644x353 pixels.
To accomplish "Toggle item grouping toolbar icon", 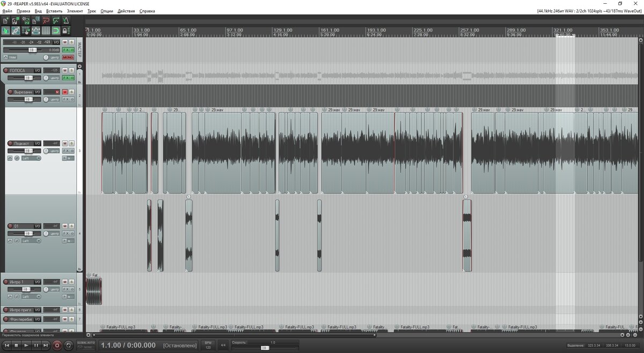I will click(15, 31).
